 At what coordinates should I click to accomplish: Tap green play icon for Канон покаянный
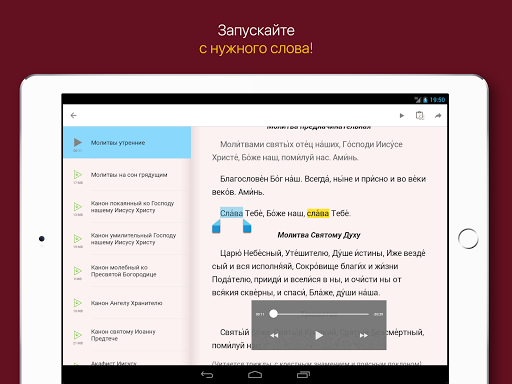78,207
